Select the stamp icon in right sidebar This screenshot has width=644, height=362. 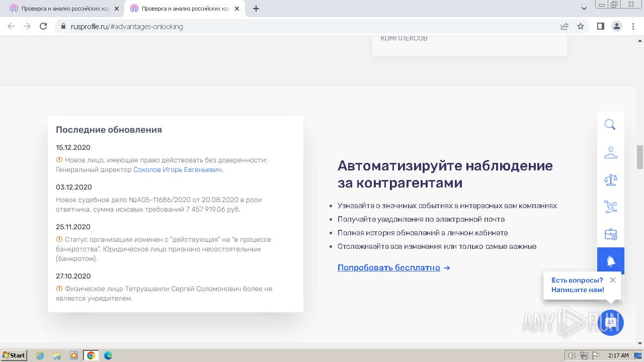pyautogui.click(x=610, y=152)
